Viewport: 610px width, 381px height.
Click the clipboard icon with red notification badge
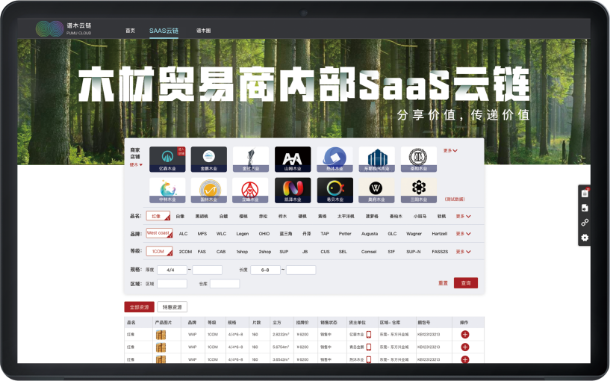pos(585,193)
